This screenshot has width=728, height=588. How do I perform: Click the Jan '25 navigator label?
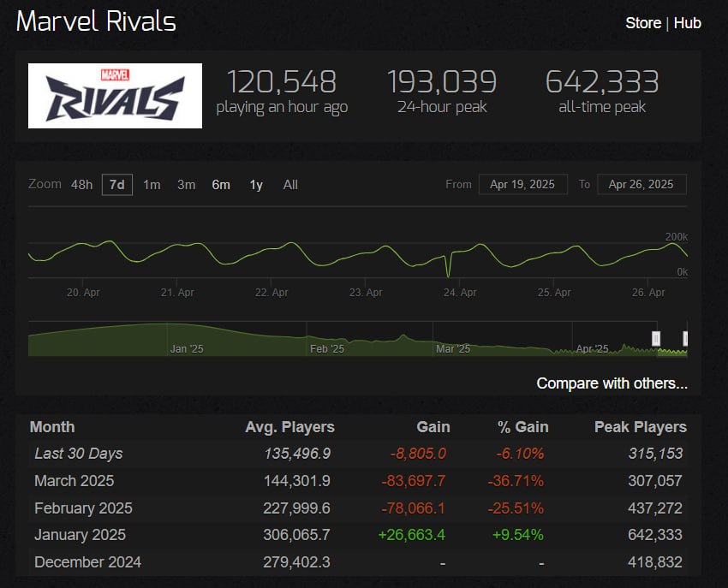tap(187, 349)
